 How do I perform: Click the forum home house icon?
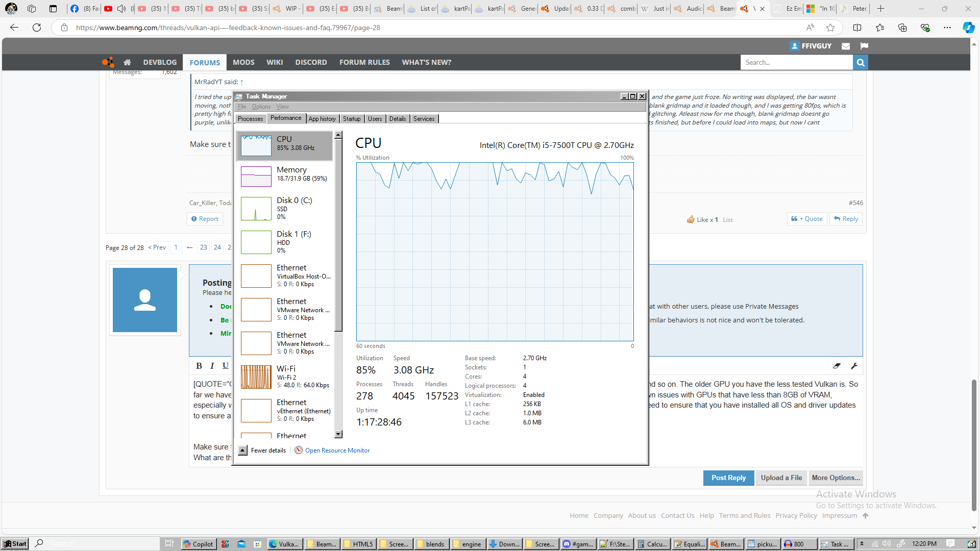pyautogui.click(x=127, y=62)
